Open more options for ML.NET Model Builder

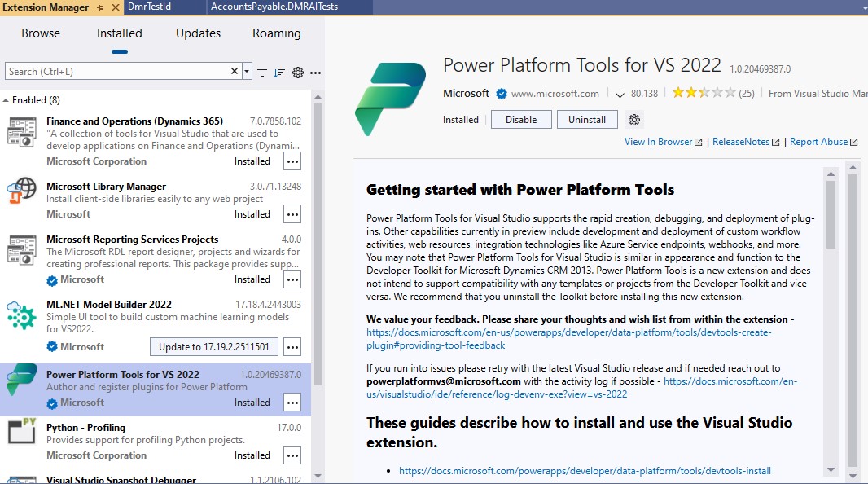292,347
